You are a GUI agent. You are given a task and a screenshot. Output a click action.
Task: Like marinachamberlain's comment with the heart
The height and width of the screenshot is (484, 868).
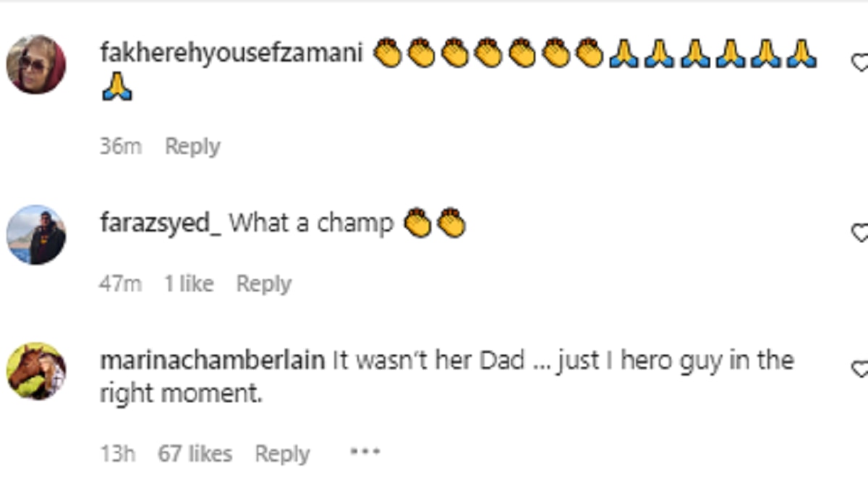point(861,369)
